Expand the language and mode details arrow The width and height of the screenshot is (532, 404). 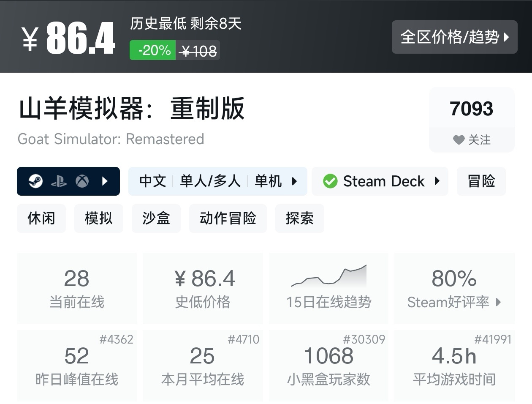coord(294,181)
